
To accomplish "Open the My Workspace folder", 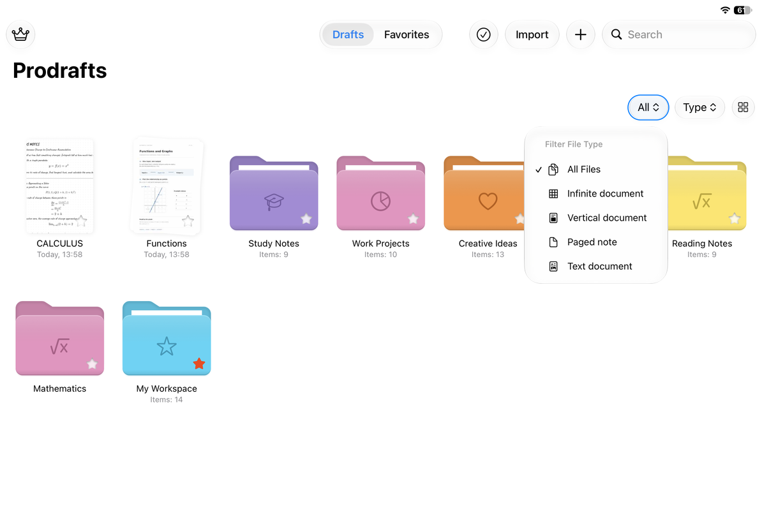I will (x=167, y=339).
